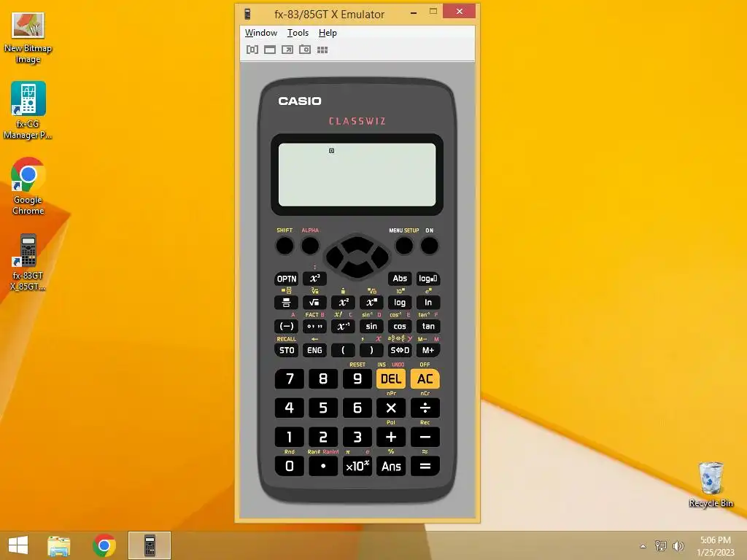Click the grid layout toolbar icon
The height and width of the screenshot is (560, 747).
(322, 50)
